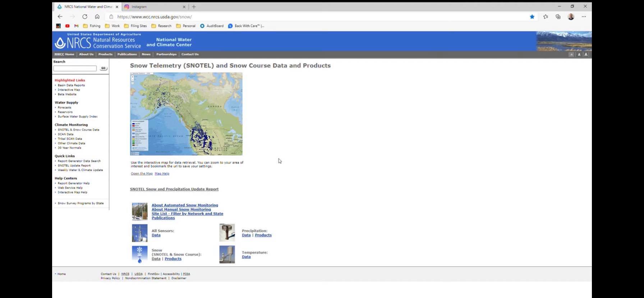Click the profile avatar icon

[571, 17]
